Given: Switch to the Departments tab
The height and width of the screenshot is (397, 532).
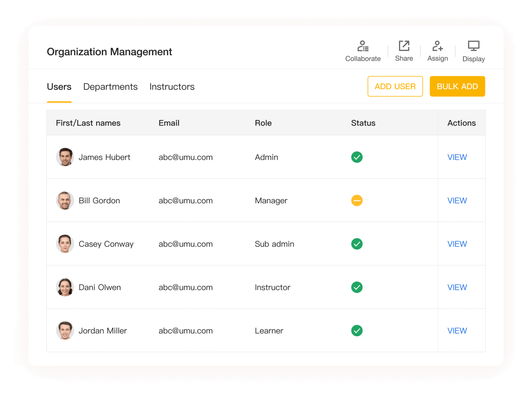Looking at the screenshot, I should (110, 87).
